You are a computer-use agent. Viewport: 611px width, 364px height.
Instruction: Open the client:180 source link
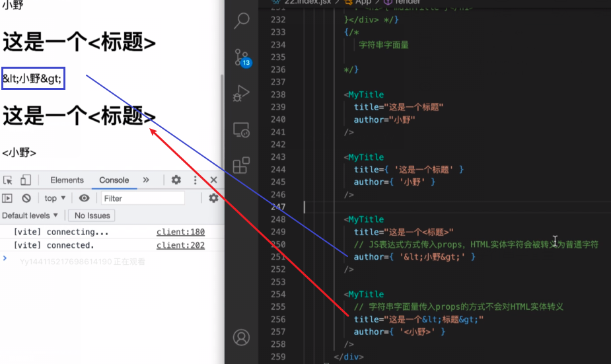180,232
